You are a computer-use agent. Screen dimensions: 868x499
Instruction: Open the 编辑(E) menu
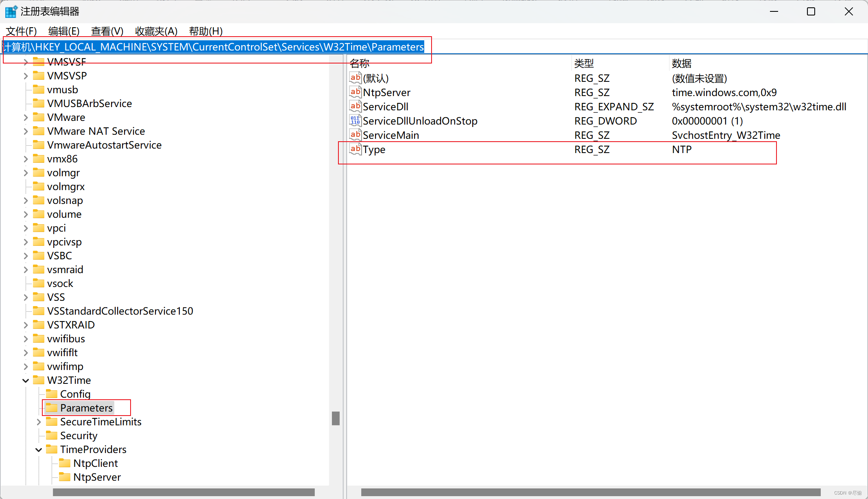(64, 31)
